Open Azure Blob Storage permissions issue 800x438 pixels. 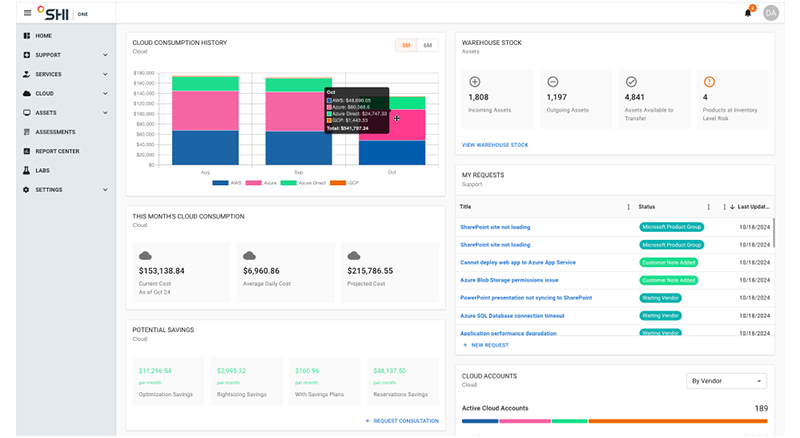point(509,280)
